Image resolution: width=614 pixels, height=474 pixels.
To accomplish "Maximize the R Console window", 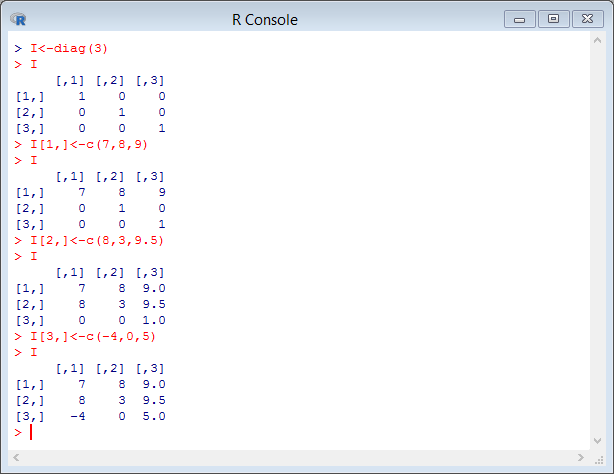I will tap(552, 19).
